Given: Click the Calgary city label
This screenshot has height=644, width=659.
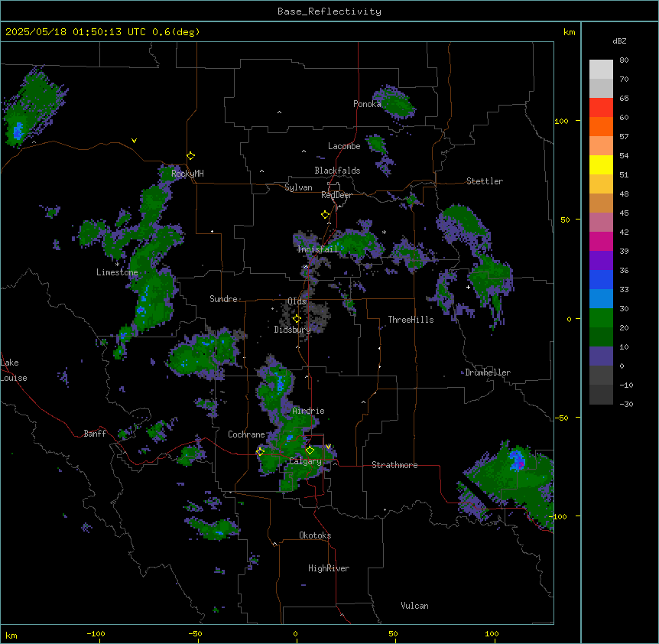Looking at the screenshot, I should coord(305,461).
